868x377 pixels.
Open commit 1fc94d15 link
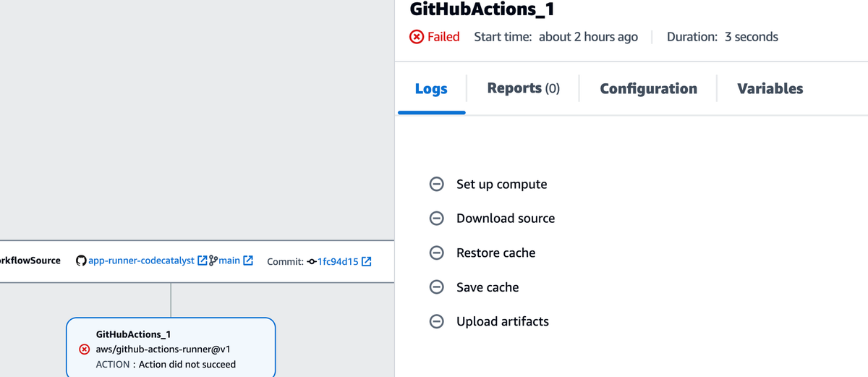[x=338, y=261]
